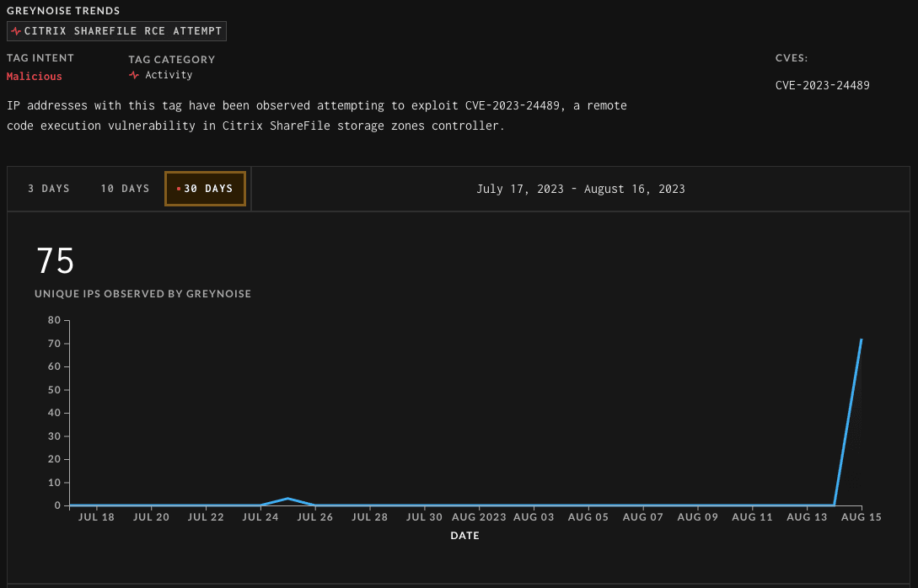
Task: Click the July 17 – August 16 date range
Action: (581, 189)
